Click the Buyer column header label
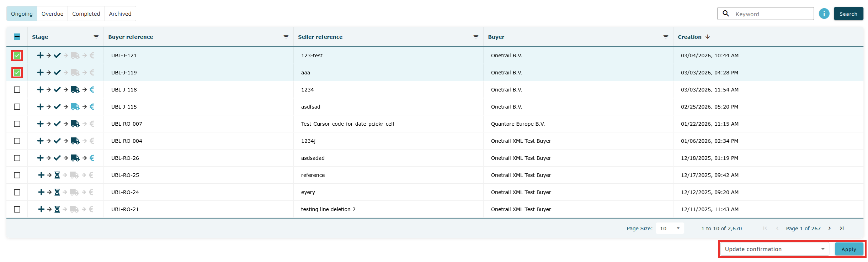 496,37
